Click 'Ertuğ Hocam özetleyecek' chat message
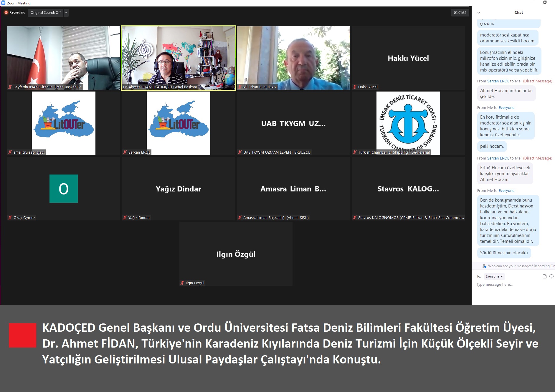Screen dimensions: 555x392 tap(505, 174)
